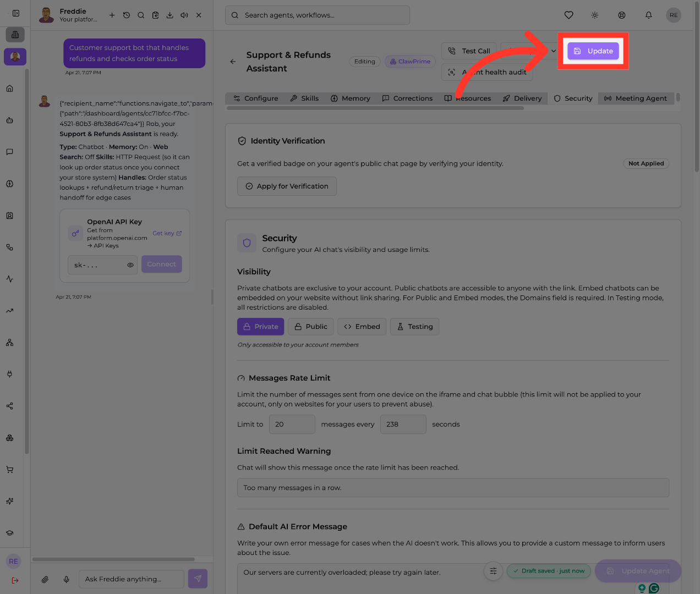Switch to the Corrections tab
The image size is (700, 594).
[x=408, y=98]
